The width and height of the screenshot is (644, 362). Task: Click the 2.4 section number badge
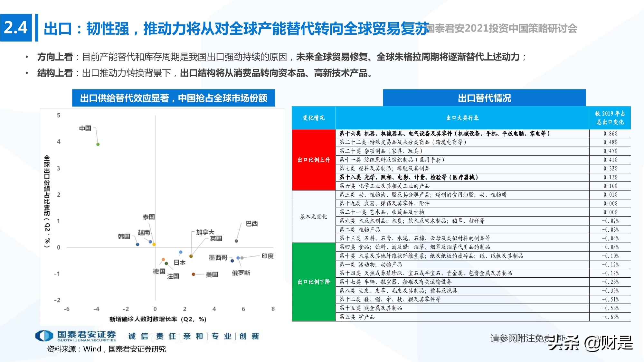(16, 28)
